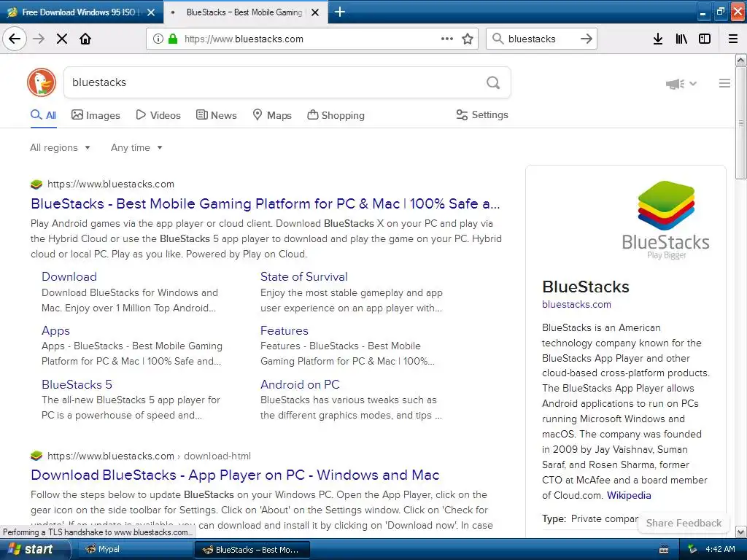Open the Android on PC sitelink

300,384
